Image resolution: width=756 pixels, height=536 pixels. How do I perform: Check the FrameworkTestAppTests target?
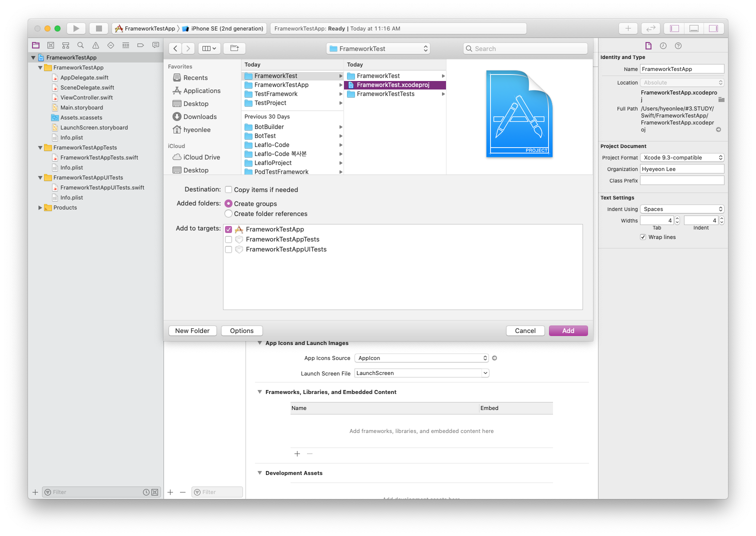(x=228, y=239)
